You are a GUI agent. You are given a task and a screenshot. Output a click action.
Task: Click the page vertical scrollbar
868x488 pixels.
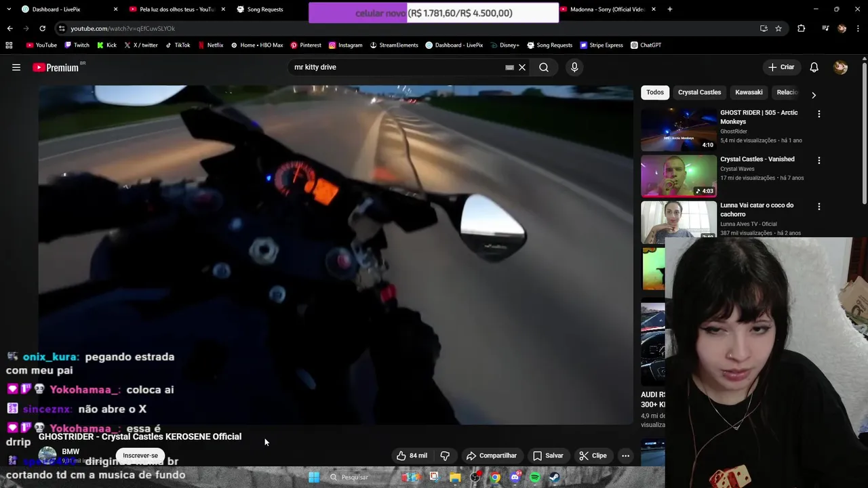[864, 132]
